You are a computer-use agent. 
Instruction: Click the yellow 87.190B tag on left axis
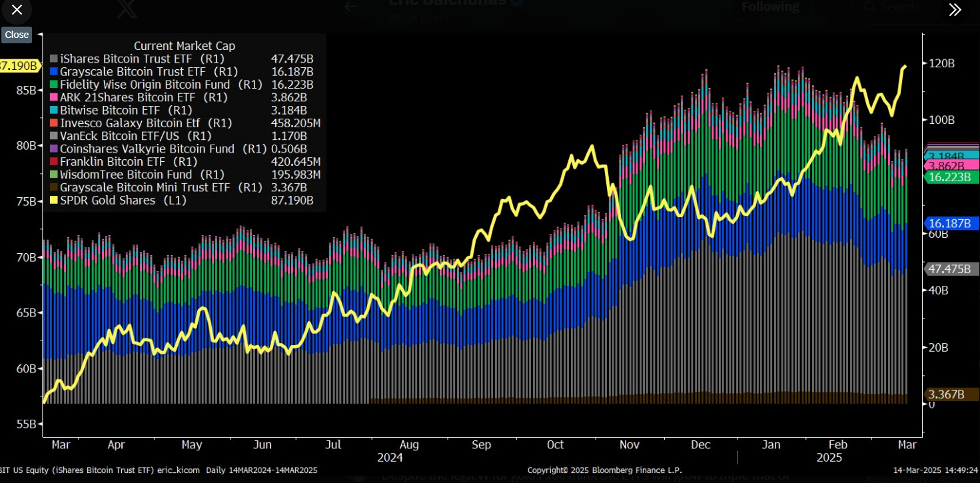coord(19,65)
